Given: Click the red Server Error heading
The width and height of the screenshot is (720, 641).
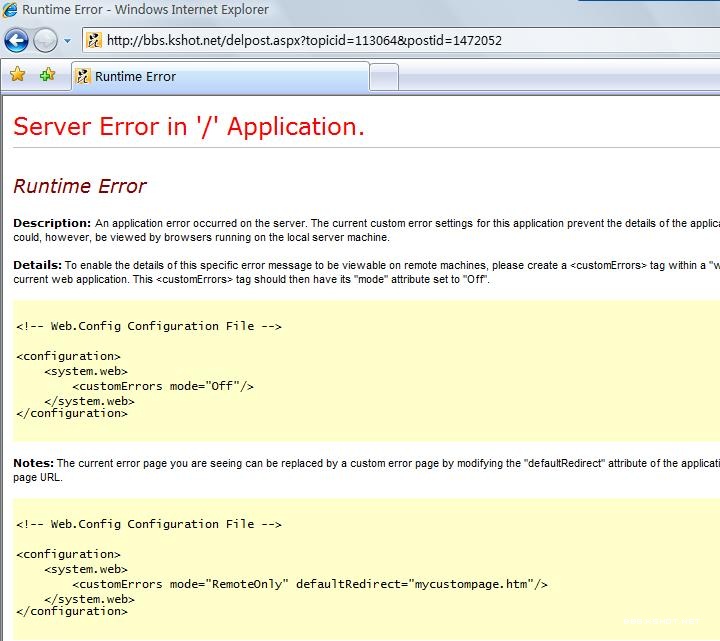Looking at the screenshot, I should tap(188, 127).
